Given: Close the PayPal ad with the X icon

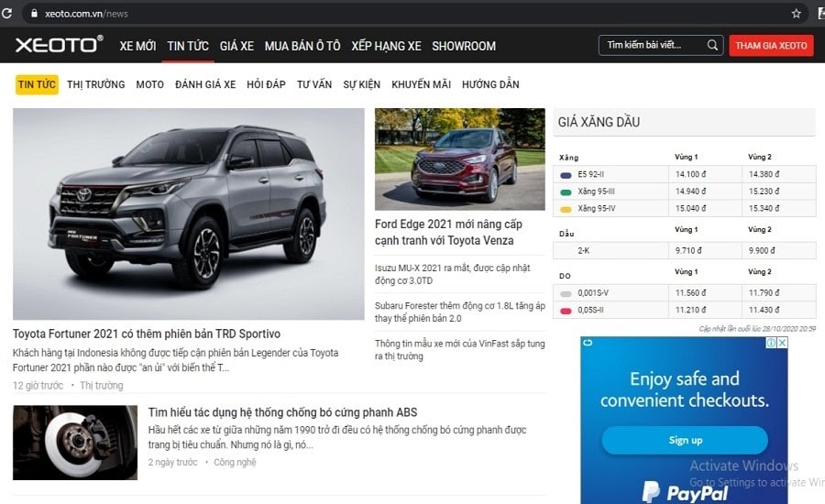Looking at the screenshot, I should [x=783, y=343].
